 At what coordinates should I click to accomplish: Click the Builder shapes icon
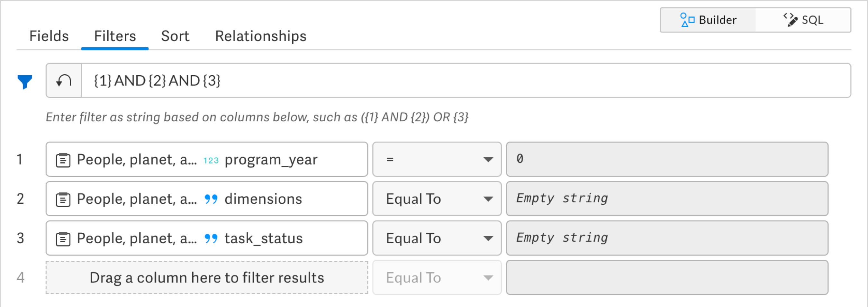(687, 20)
